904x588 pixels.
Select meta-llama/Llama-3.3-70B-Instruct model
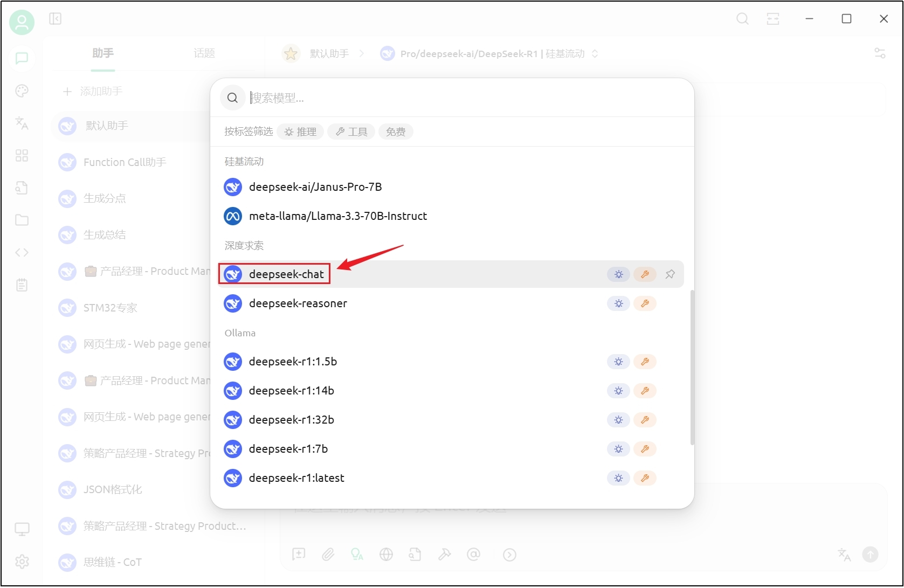click(451, 216)
